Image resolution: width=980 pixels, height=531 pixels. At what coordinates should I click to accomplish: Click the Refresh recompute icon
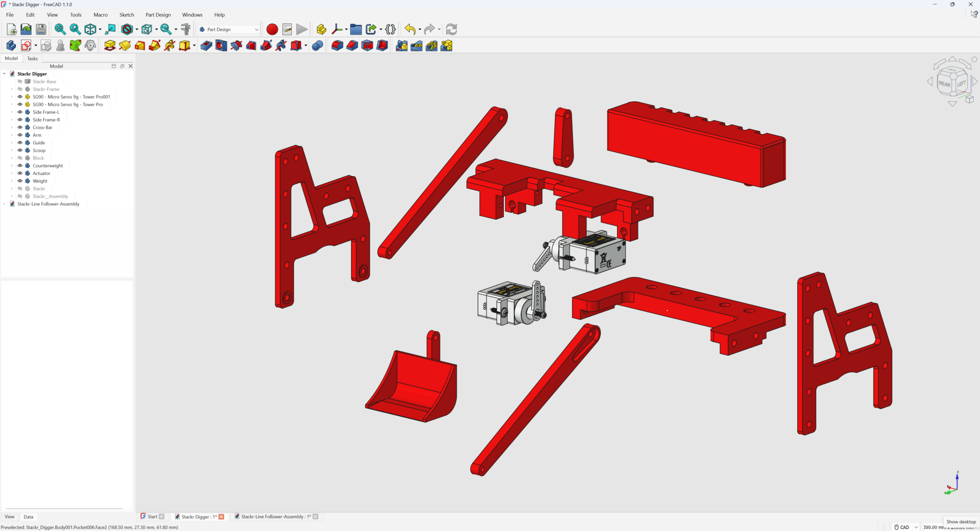[x=451, y=30]
